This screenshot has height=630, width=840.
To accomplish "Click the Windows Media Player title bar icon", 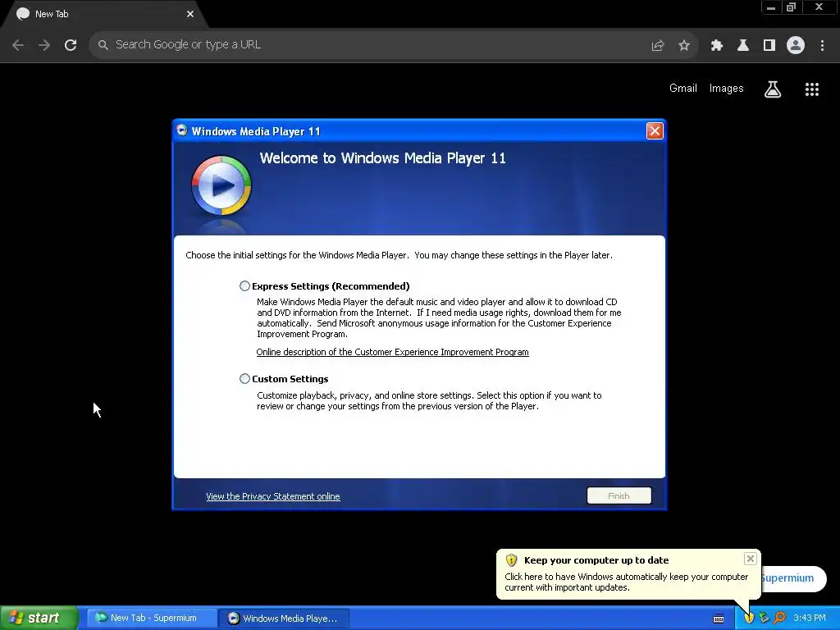I will [181, 130].
